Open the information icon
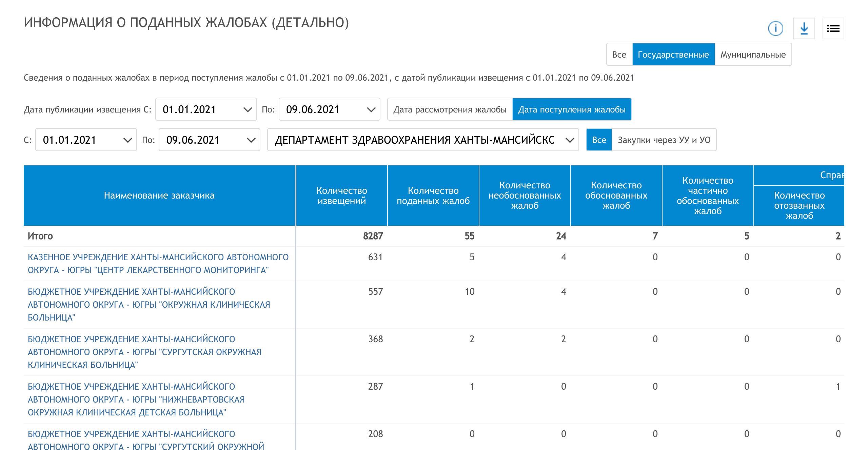Image resolution: width=868 pixels, height=450 pixels. tap(775, 28)
